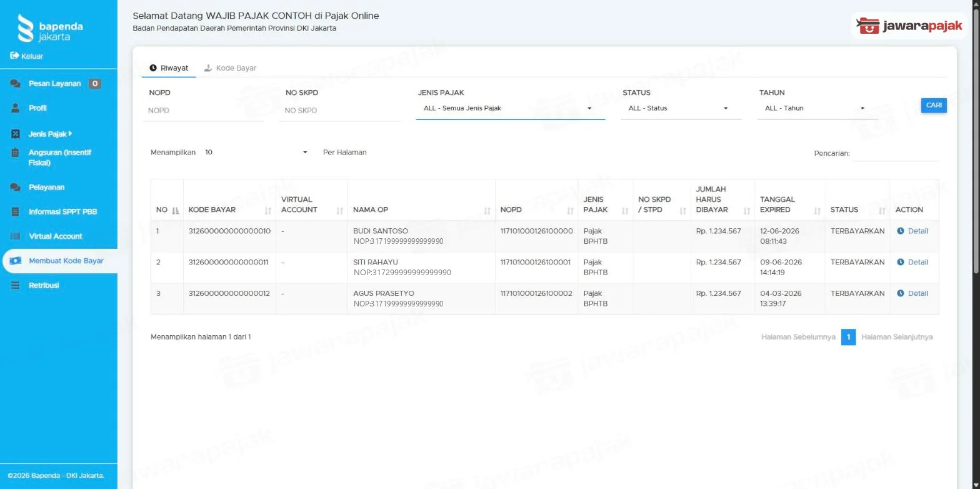This screenshot has height=489, width=980.
Task: Open Detail link for AGUS PRASETYO
Action: (x=917, y=293)
